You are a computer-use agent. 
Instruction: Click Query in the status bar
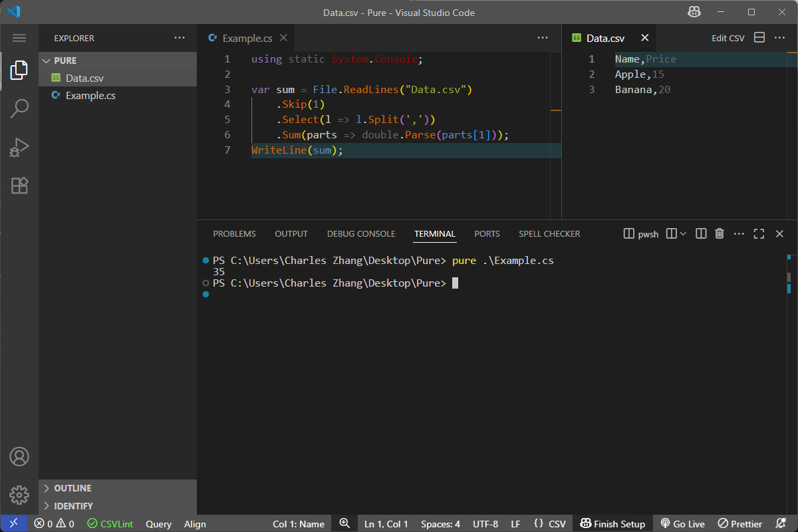pos(159,523)
